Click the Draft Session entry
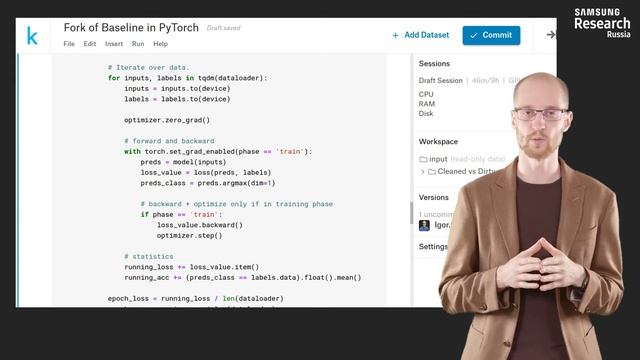 point(440,80)
